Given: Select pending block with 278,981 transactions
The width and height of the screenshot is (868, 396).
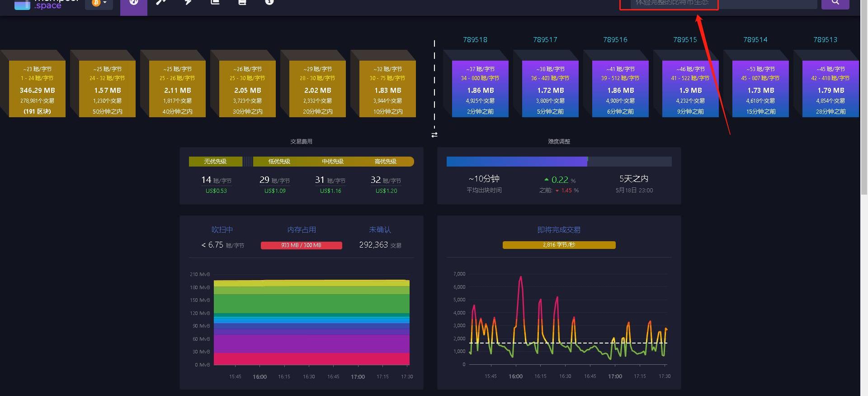Looking at the screenshot, I should [37, 89].
